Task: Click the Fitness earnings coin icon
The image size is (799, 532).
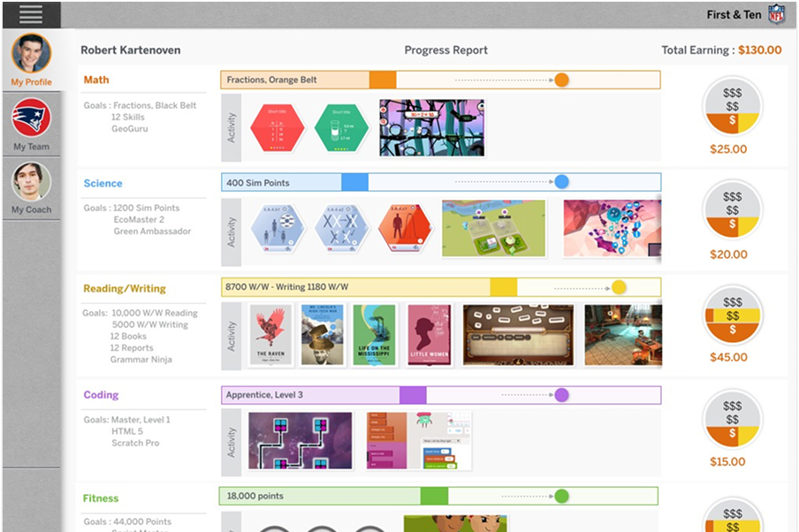Action: point(732,516)
